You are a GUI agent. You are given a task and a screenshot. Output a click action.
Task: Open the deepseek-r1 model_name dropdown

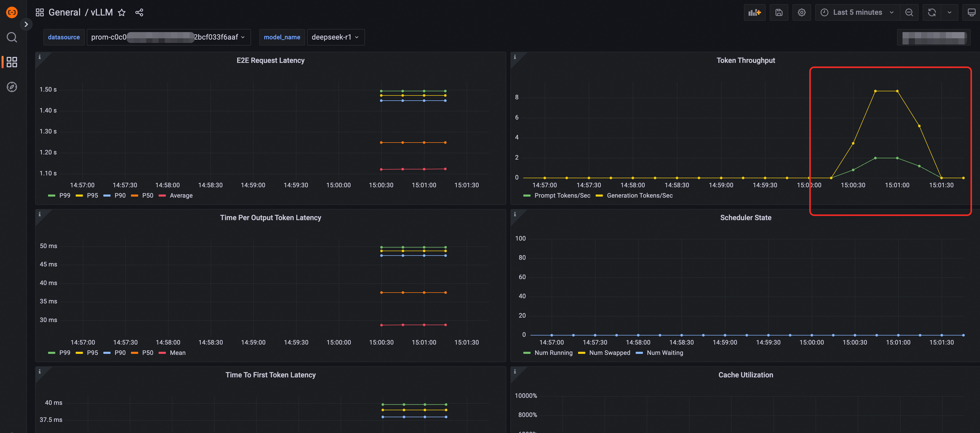click(335, 37)
